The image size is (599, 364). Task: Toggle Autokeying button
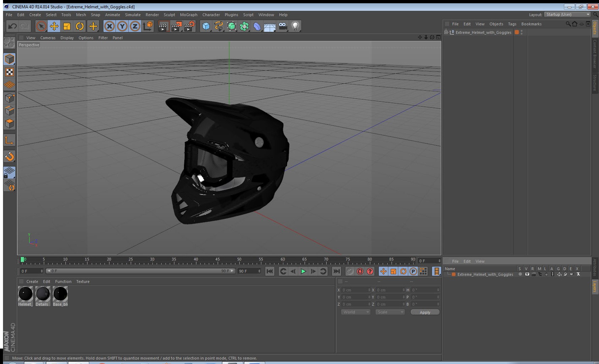[360, 271]
